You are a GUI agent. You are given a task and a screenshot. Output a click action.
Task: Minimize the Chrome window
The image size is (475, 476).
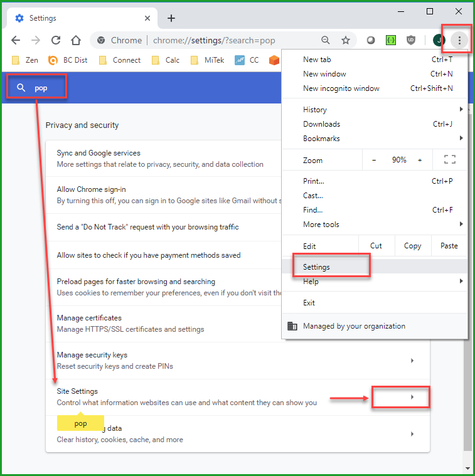(x=401, y=11)
